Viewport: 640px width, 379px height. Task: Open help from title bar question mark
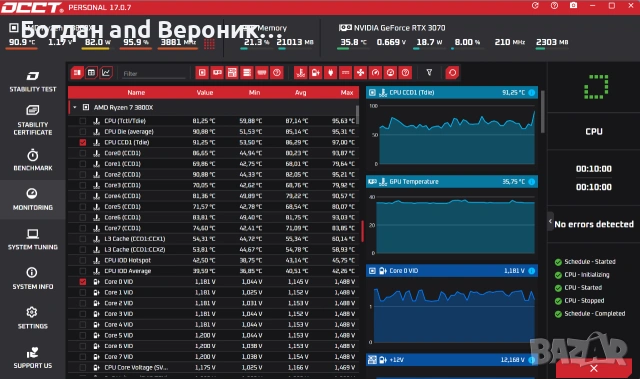click(x=554, y=6)
